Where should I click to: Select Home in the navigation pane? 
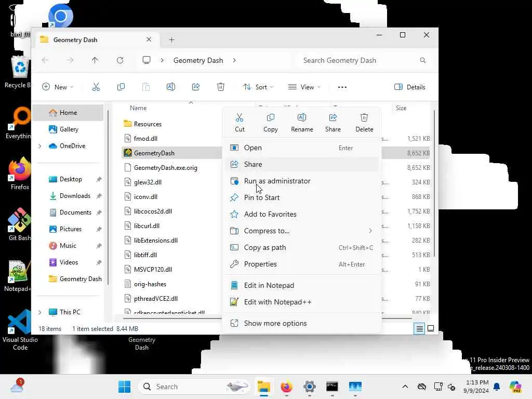click(x=68, y=113)
